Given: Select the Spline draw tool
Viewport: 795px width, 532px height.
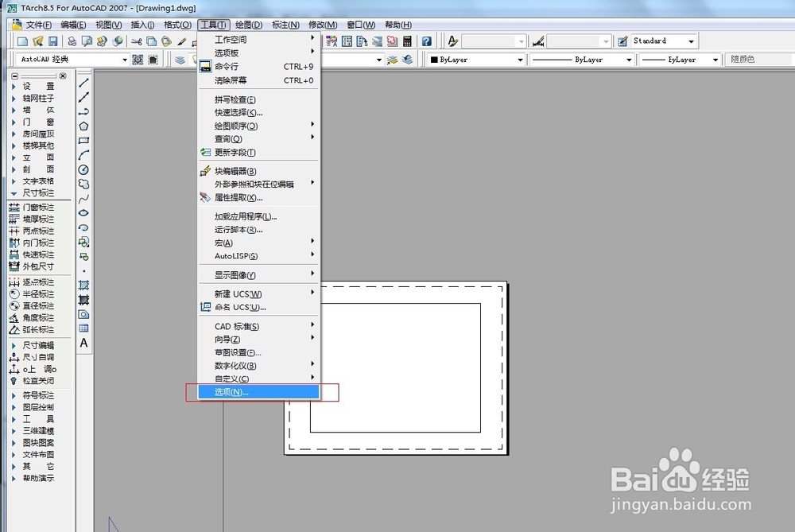Looking at the screenshot, I should coord(84,198).
